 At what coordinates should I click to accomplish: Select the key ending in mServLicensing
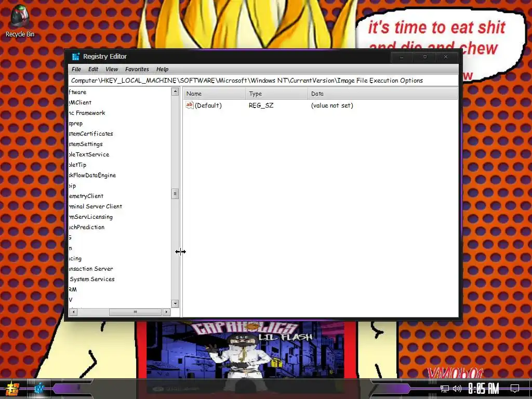coord(90,217)
